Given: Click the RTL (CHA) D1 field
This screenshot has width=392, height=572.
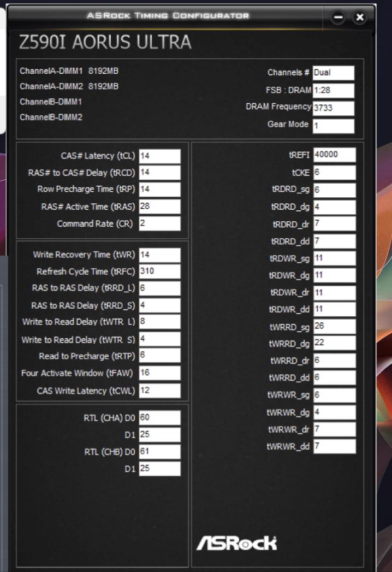Looking at the screenshot, I should (x=160, y=435).
